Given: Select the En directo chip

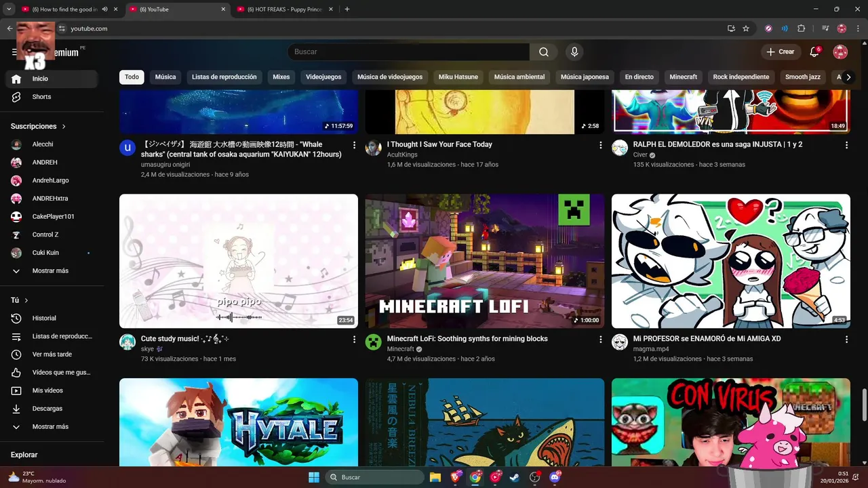Looking at the screenshot, I should click(x=639, y=77).
